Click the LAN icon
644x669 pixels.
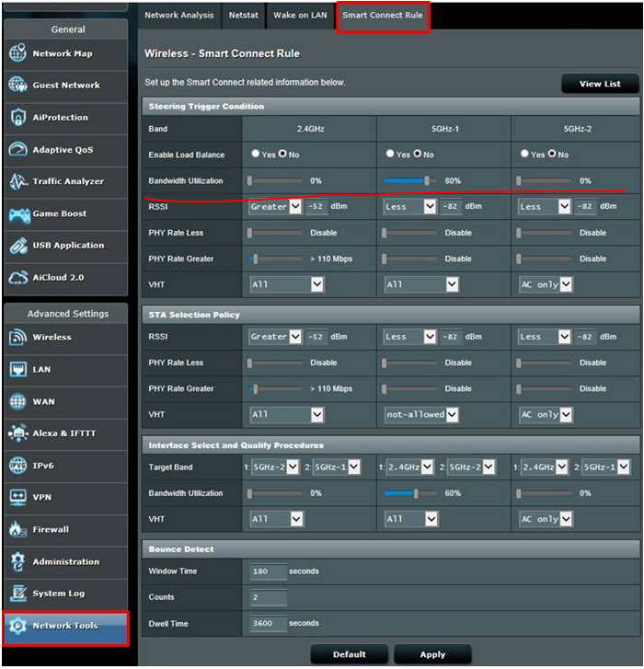17,369
